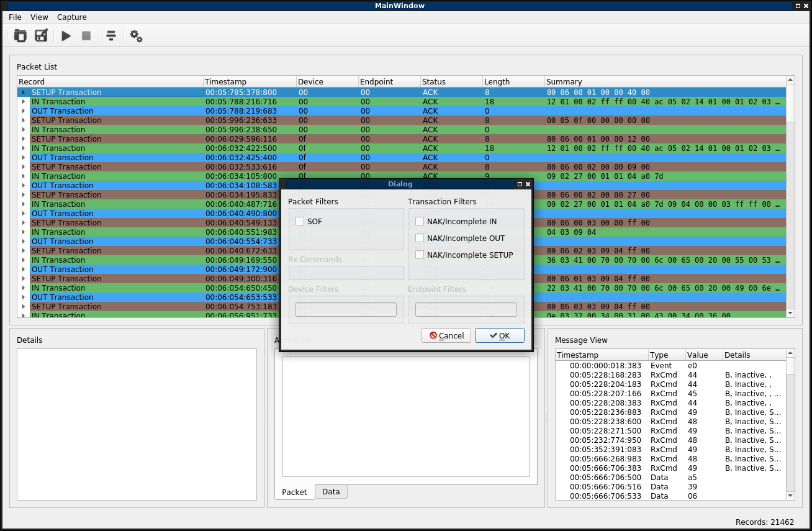Image resolution: width=812 pixels, height=531 pixels.
Task: Click the open capture file toolbar icon
Action: click(x=20, y=36)
